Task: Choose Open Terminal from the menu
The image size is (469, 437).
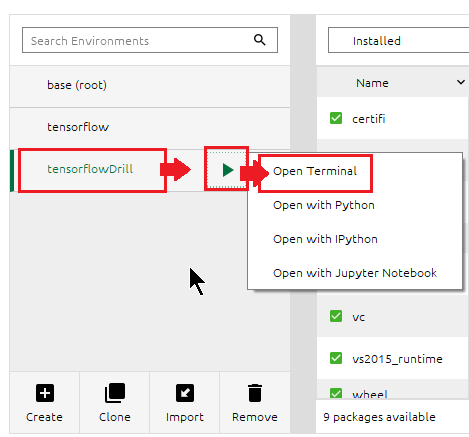Action: coord(315,171)
